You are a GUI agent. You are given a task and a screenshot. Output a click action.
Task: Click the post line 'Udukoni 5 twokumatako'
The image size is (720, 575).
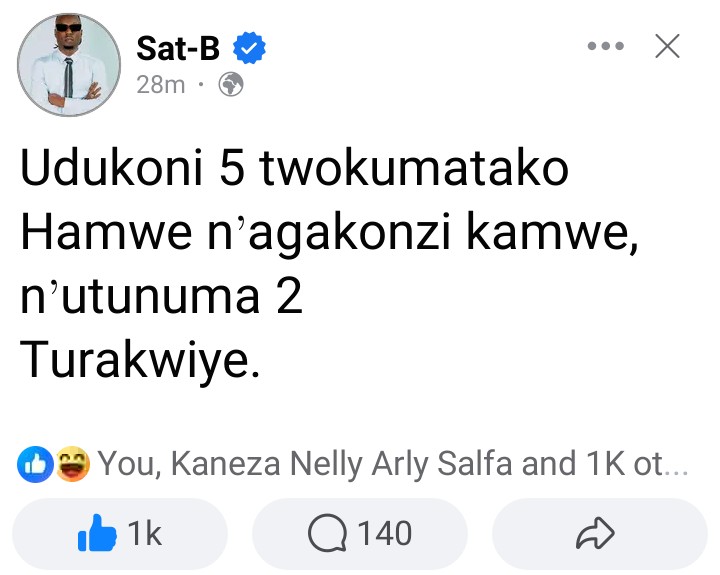(294, 168)
